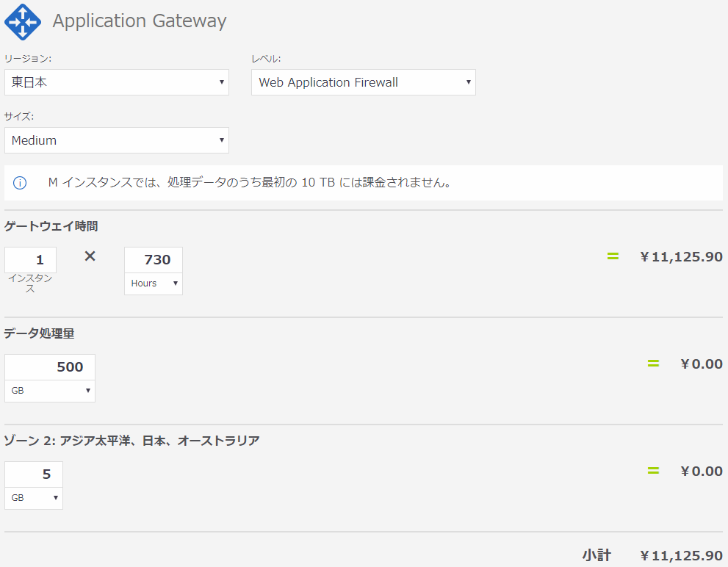This screenshot has width=728, height=567.
Task: Open the サイズ dropdown showing Medium
Action: pos(117,140)
